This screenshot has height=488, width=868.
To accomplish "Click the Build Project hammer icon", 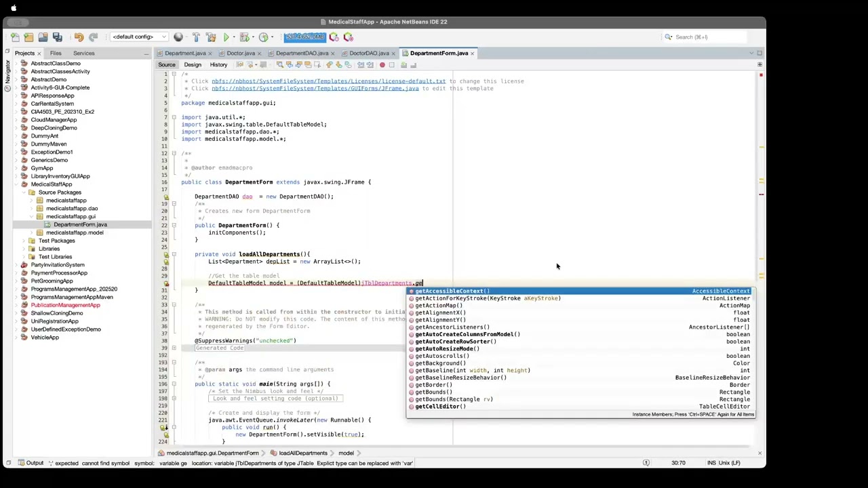I will coord(196,37).
